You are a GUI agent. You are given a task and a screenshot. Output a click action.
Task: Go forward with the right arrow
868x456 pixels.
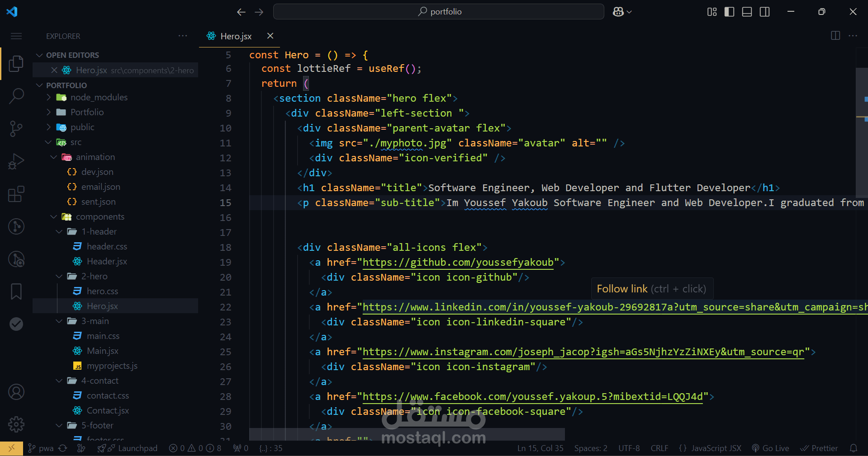click(x=259, y=12)
